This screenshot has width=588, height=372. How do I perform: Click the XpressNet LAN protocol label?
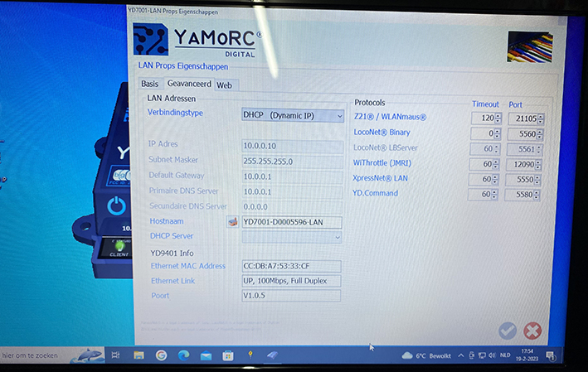(x=380, y=178)
